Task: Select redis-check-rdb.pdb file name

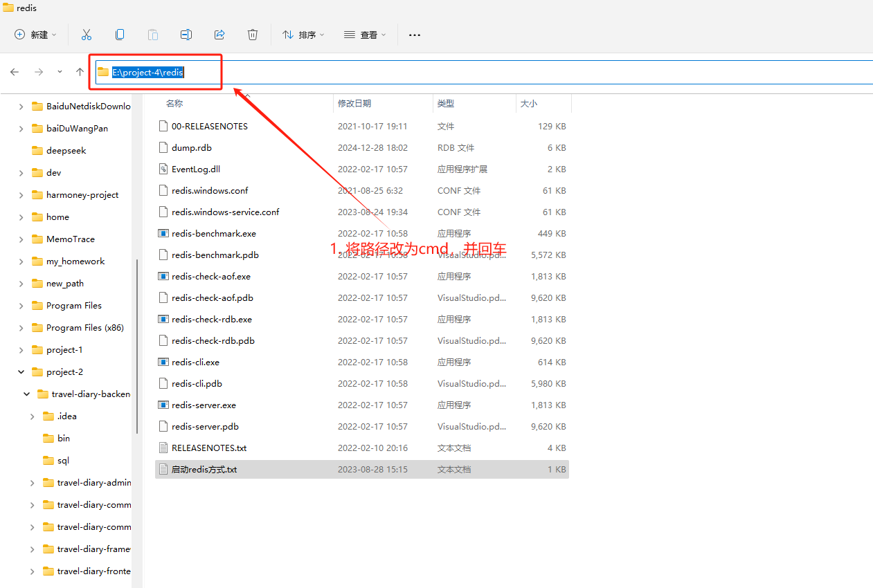Action: click(x=213, y=340)
